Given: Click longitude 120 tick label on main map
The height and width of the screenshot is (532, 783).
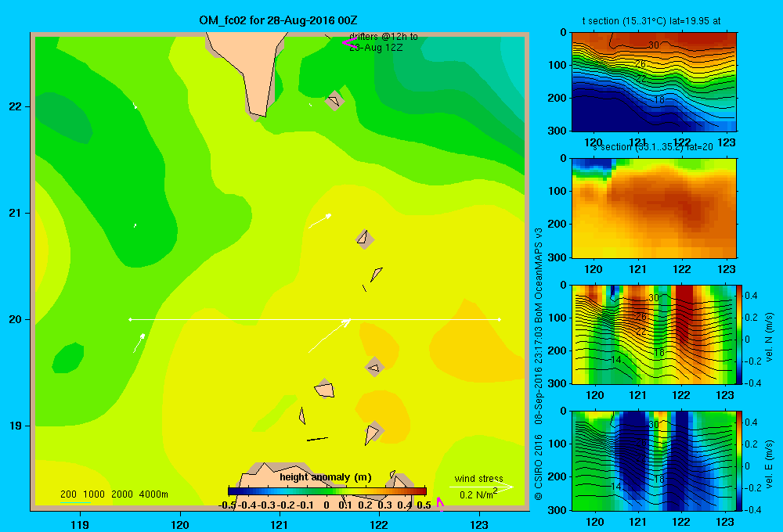Looking at the screenshot, I should (x=180, y=524).
